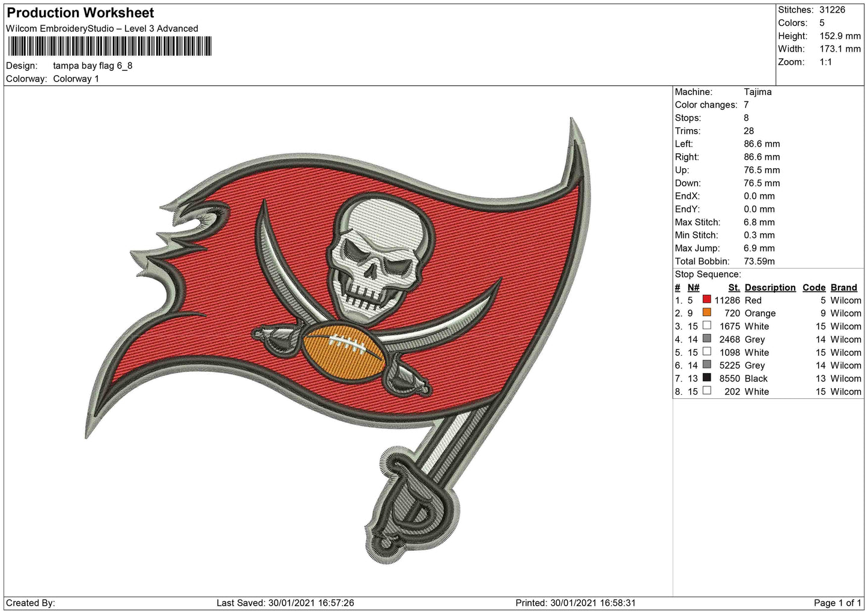
Task: Click the Max Jump value '6.9 mm'
Action: (x=759, y=248)
